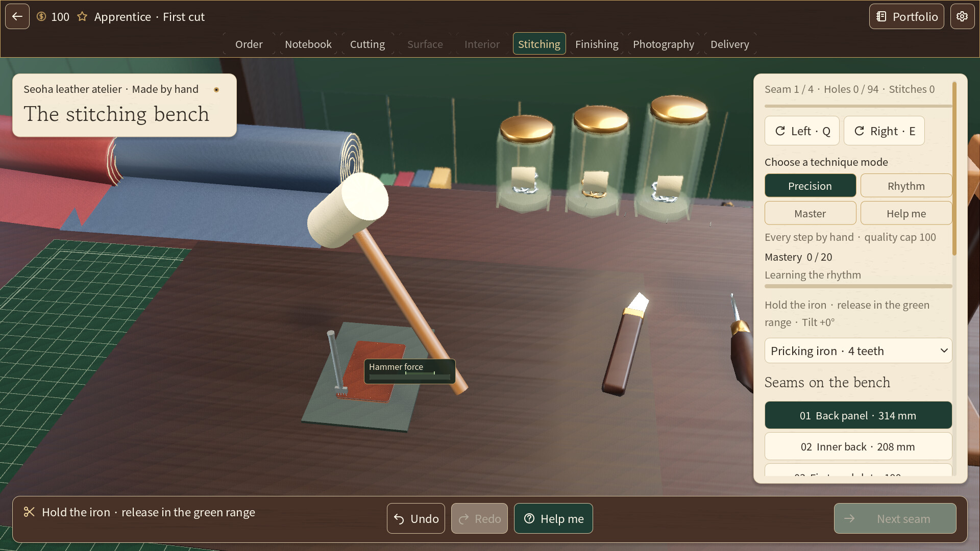Click the back arrow icon
Viewport: 980px width, 551px height.
click(x=17, y=16)
